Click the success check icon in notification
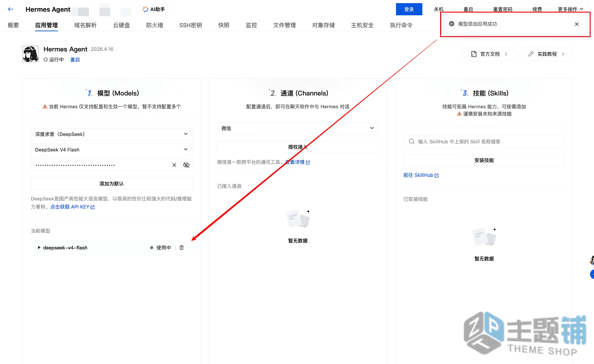594x364 pixels. pos(452,24)
